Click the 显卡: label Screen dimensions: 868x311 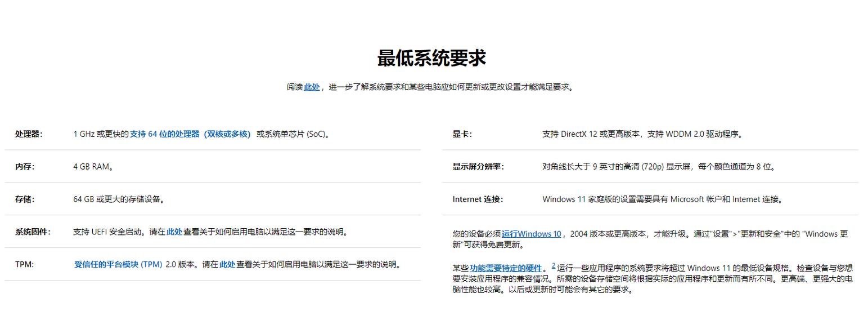pos(462,134)
